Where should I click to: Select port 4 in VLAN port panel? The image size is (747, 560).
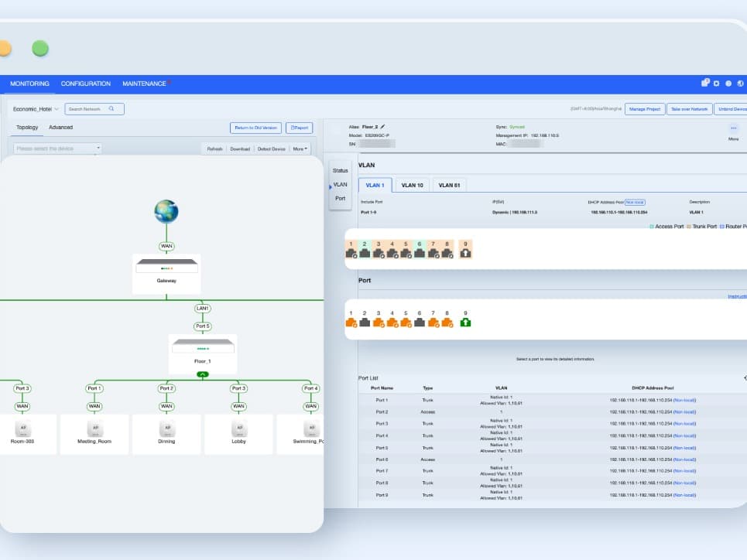392,250
